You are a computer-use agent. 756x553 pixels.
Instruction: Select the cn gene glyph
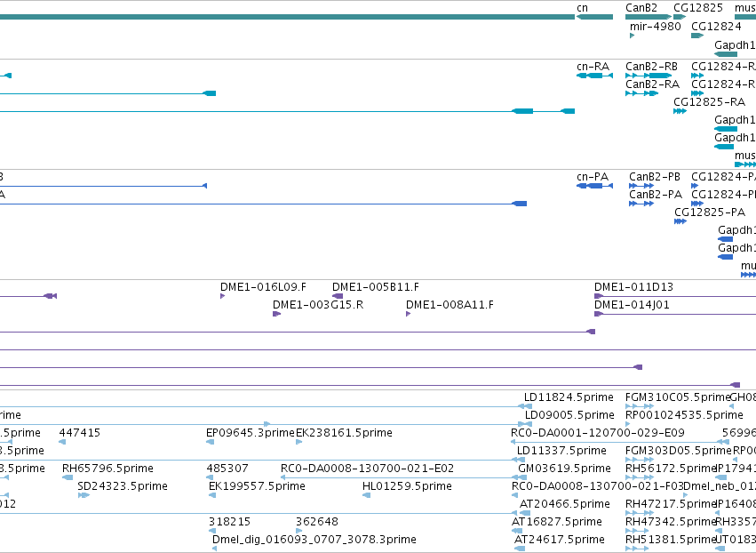[x=594, y=17]
